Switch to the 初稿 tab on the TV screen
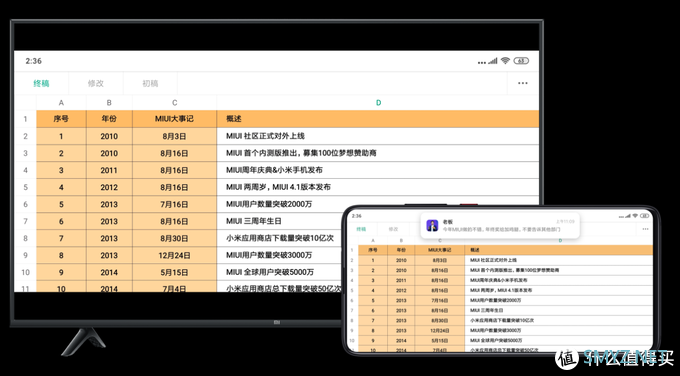The width and height of the screenshot is (680, 376). 150,83
